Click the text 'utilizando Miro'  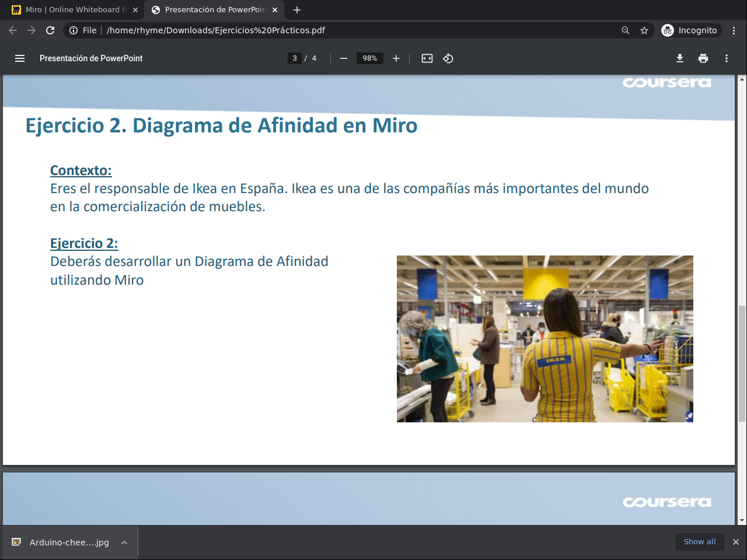(x=97, y=280)
